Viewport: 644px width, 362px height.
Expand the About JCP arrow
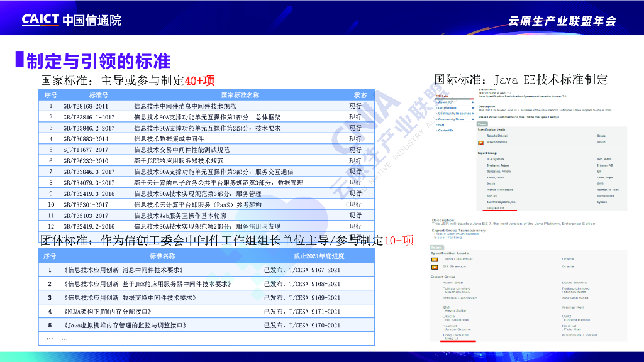[x=473, y=102]
